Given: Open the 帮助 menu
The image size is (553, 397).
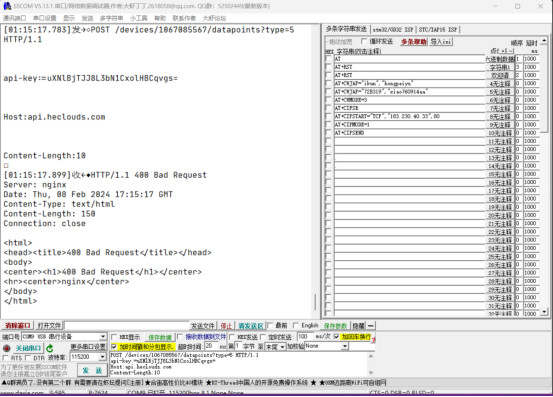Looking at the screenshot, I should point(160,18).
